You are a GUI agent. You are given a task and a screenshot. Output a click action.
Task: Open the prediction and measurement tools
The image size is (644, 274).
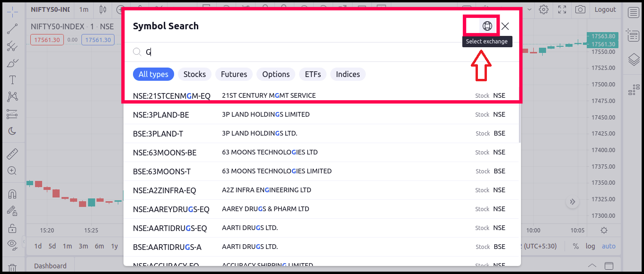pos(12,114)
